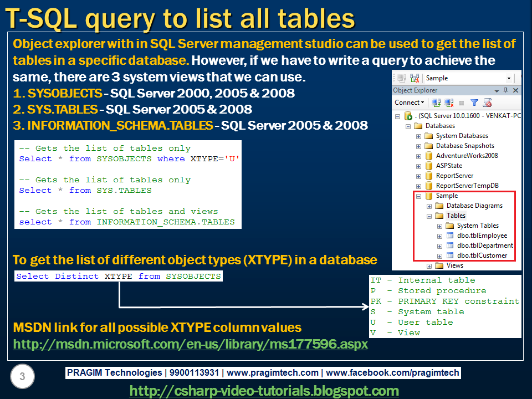Expand the AdventureWorks2008 database
Screen dimensions: 532x399
coord(419,156)
